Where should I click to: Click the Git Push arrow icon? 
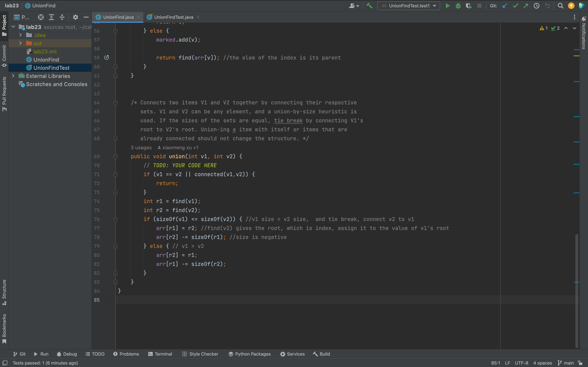point(526,6)
